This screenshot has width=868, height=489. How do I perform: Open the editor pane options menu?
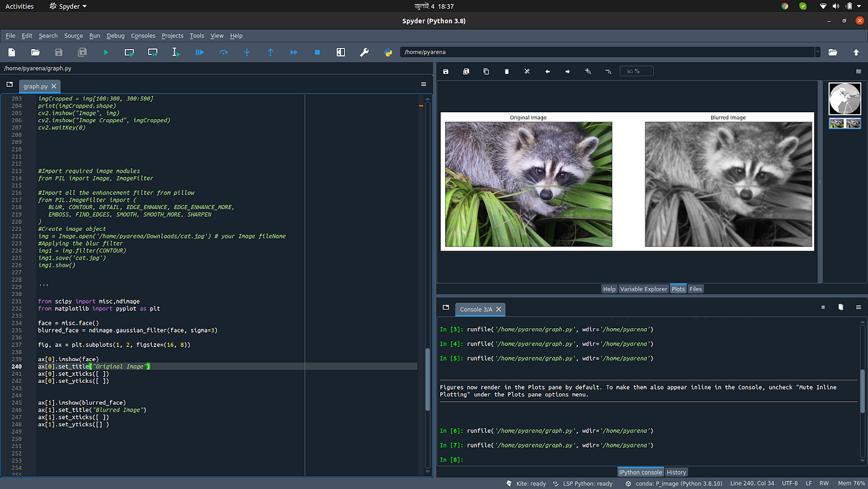click(423, 84)
